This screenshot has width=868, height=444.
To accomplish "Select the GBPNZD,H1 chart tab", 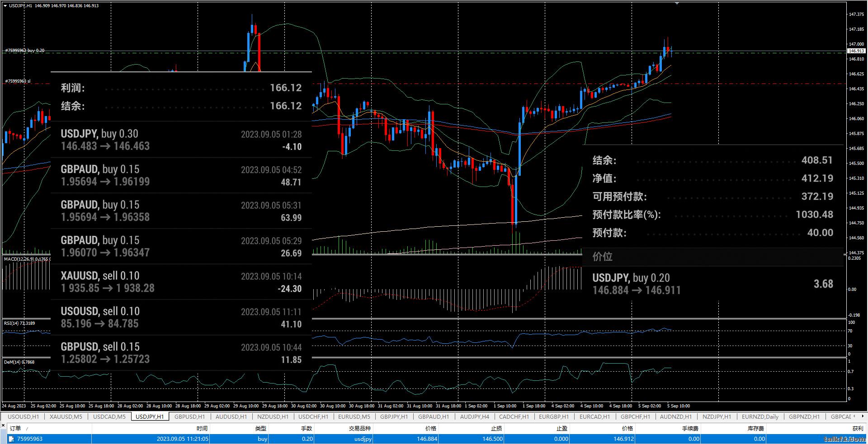I will 804,416.
